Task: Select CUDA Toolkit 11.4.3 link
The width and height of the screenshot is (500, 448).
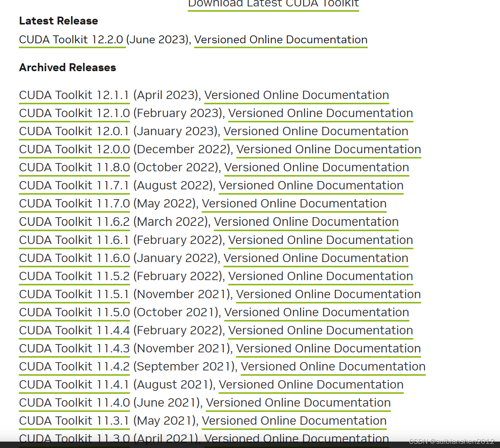Action: [x=75, y=348]
